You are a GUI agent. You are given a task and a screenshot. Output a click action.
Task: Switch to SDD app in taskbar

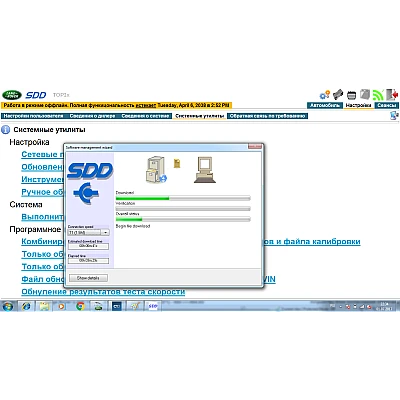tap(152, 306)
